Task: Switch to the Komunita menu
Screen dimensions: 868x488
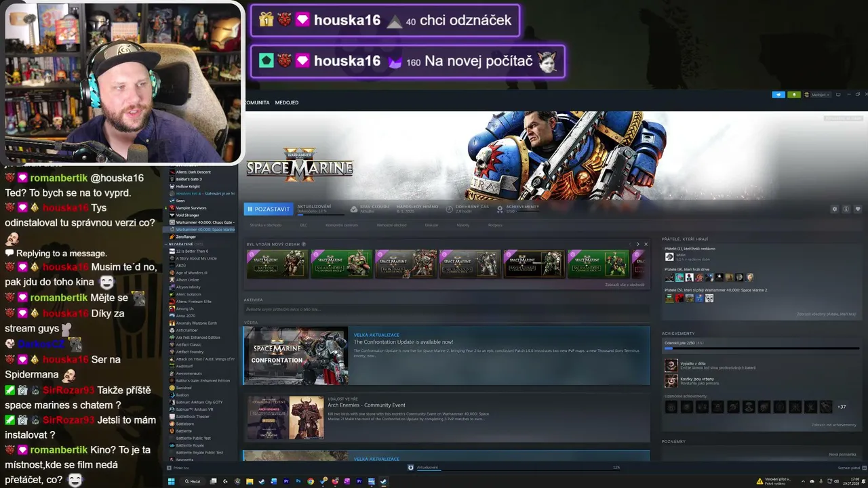Action: coord(257,102)
